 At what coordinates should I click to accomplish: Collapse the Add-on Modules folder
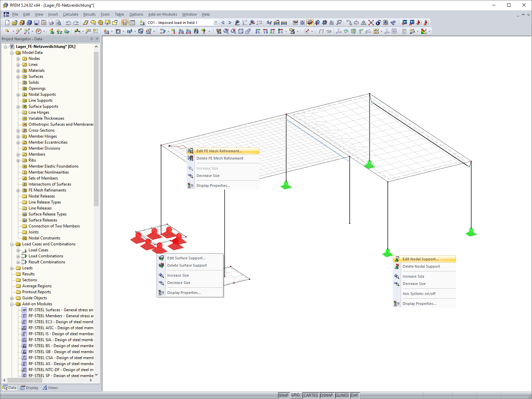click(x=12, y=304)
